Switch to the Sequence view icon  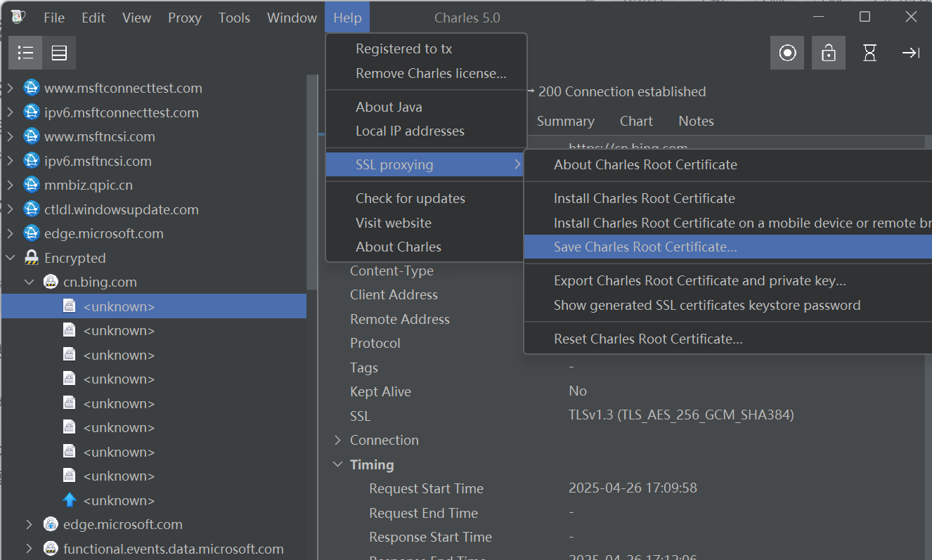tap(59, 53)
